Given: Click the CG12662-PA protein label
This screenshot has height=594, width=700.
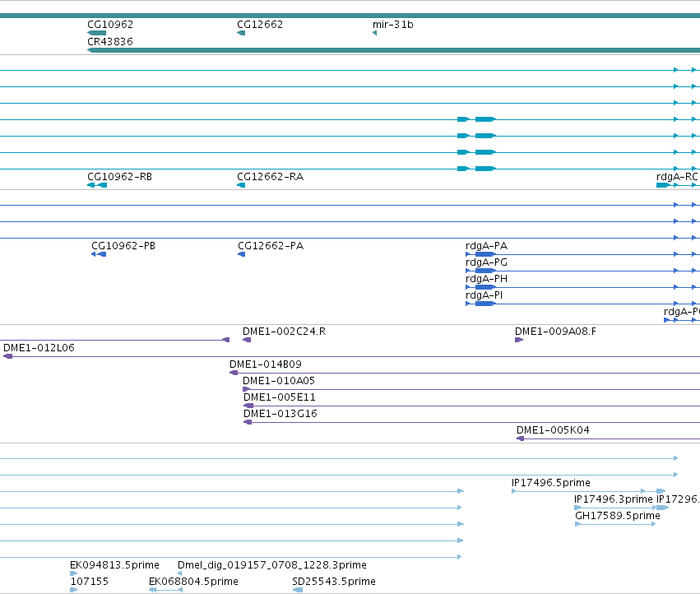Looking at the screenshot, I should click(271, 246).
